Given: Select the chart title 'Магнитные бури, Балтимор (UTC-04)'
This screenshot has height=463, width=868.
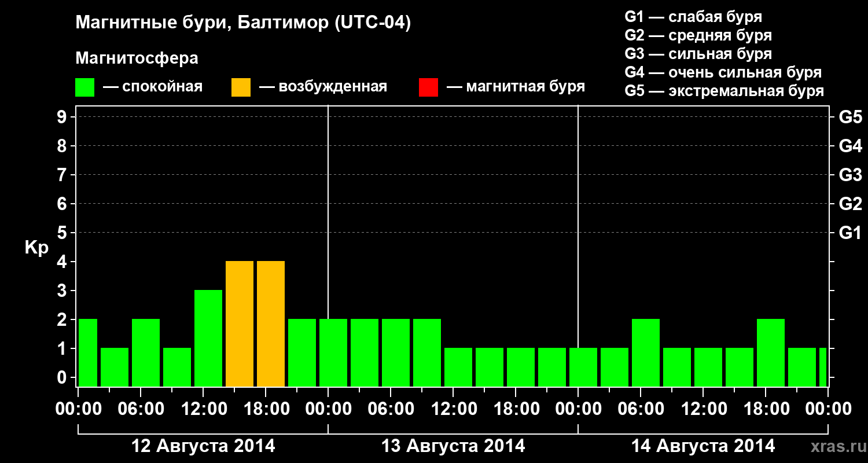Looking at the screenshot, I should point(243,24).
